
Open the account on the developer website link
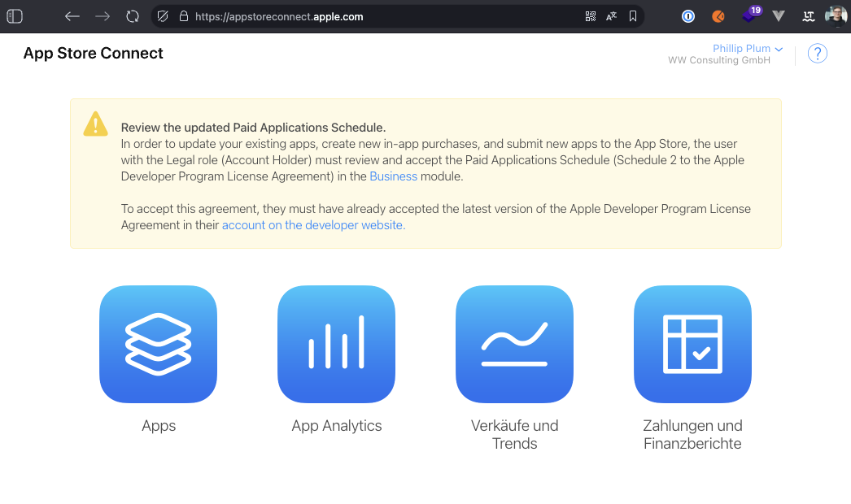[x=312, y=225]
